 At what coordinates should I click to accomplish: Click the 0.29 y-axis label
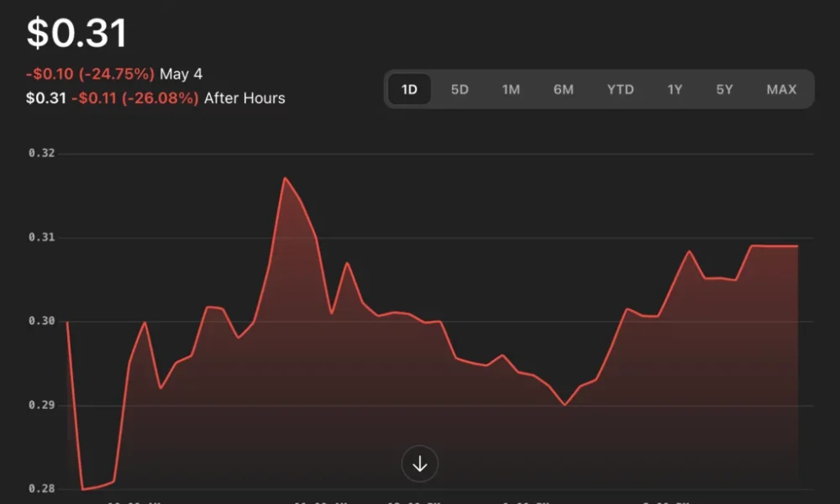click(42, 405)
